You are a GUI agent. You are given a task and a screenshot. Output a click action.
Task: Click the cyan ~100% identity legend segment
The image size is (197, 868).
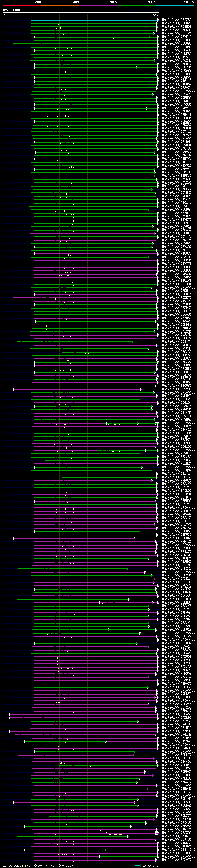click(175, 6)
